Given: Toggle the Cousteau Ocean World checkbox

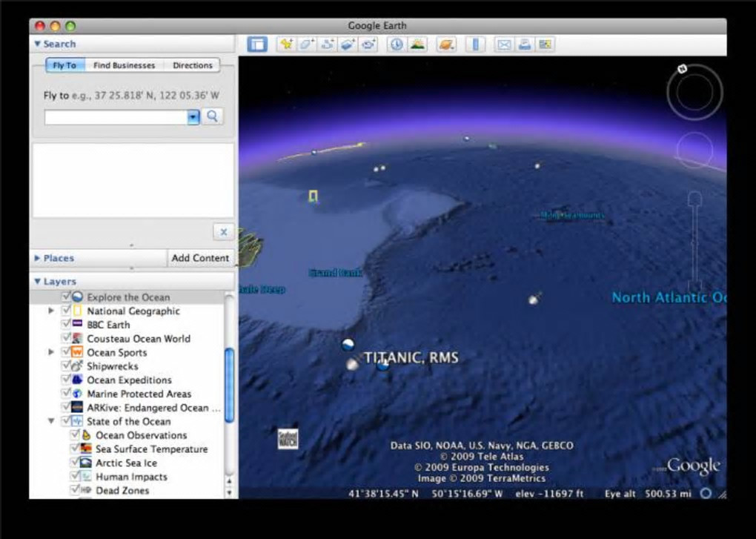Looking at the screenshot, I should click(67, 338).
